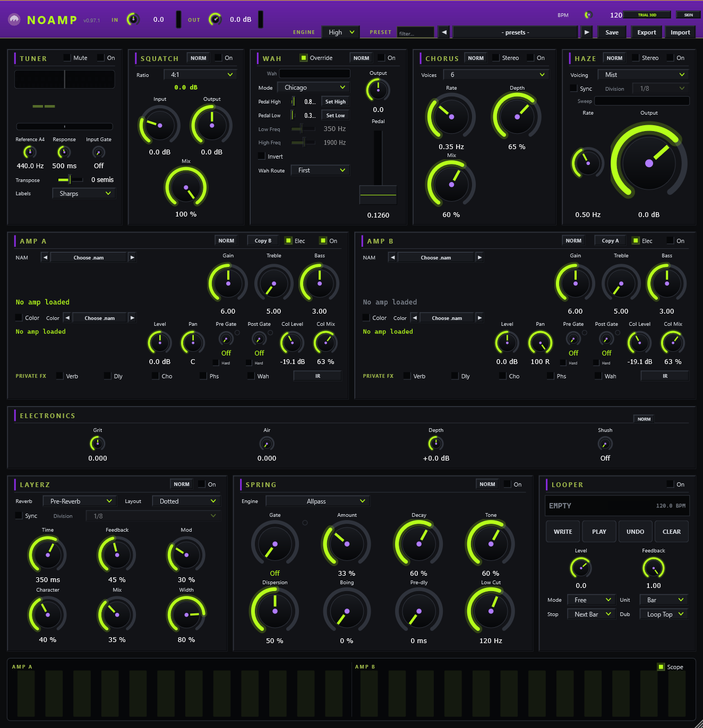
Task: Toggle Wah Invert checkbox
Action: [261, 156]
